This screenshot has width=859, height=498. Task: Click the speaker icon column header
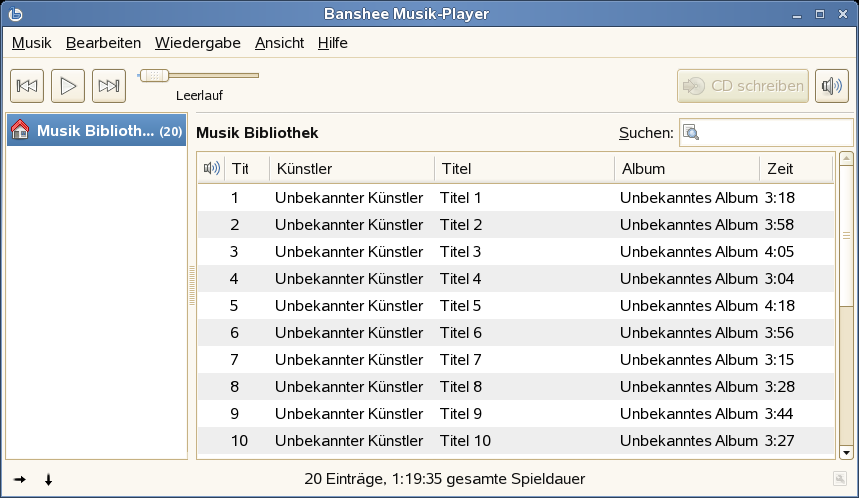click(211, 168)
